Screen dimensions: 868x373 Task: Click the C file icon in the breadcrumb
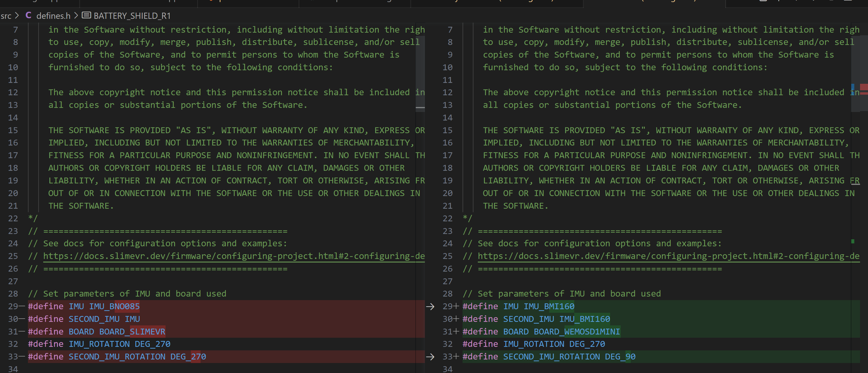tap(29, 16)
